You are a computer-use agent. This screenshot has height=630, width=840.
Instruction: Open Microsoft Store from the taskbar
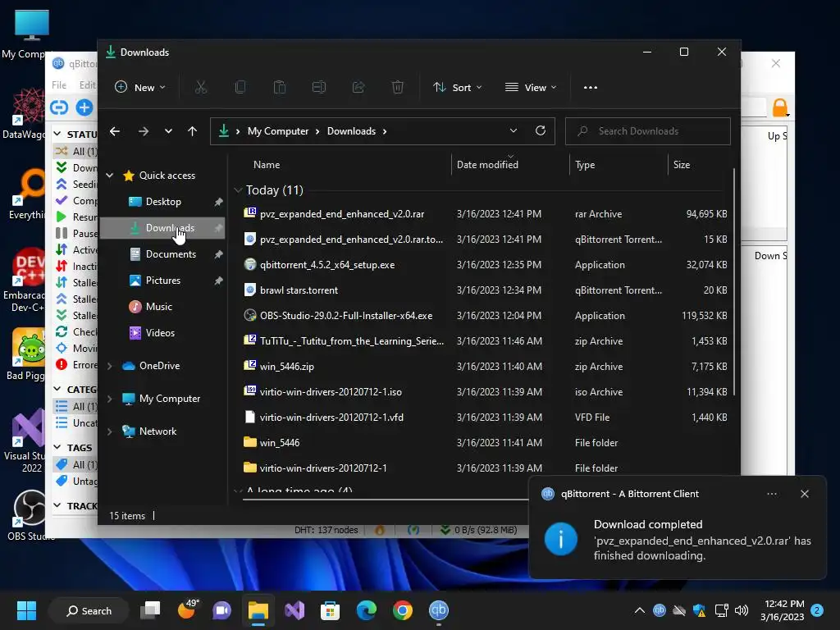[x=330, y=610]
